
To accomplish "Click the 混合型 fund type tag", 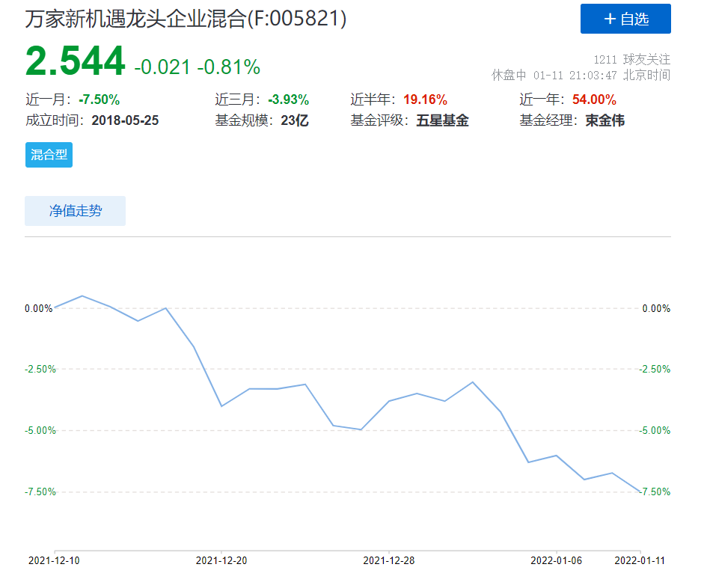I will point(49,155).
